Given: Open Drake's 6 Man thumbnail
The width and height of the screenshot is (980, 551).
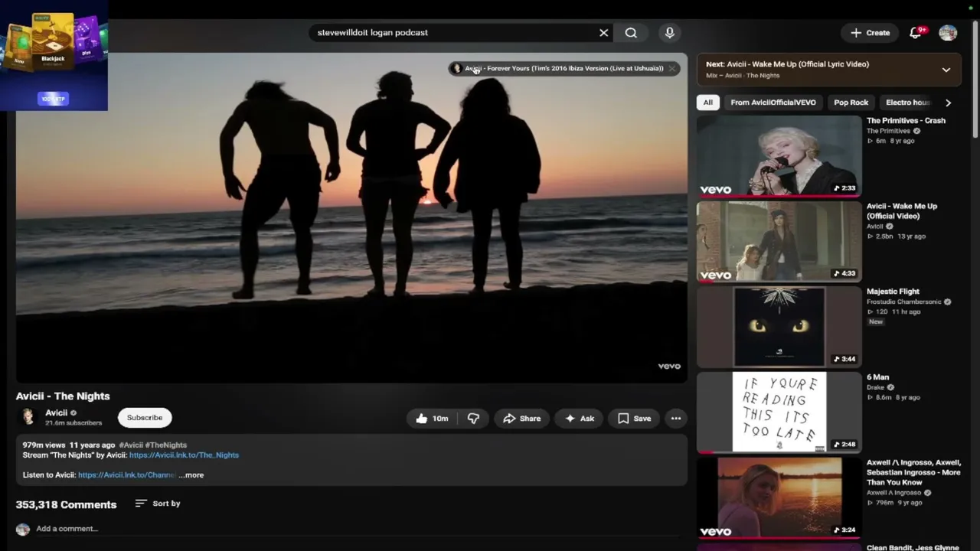Looking at the screenshot, I should pos(779,412).
